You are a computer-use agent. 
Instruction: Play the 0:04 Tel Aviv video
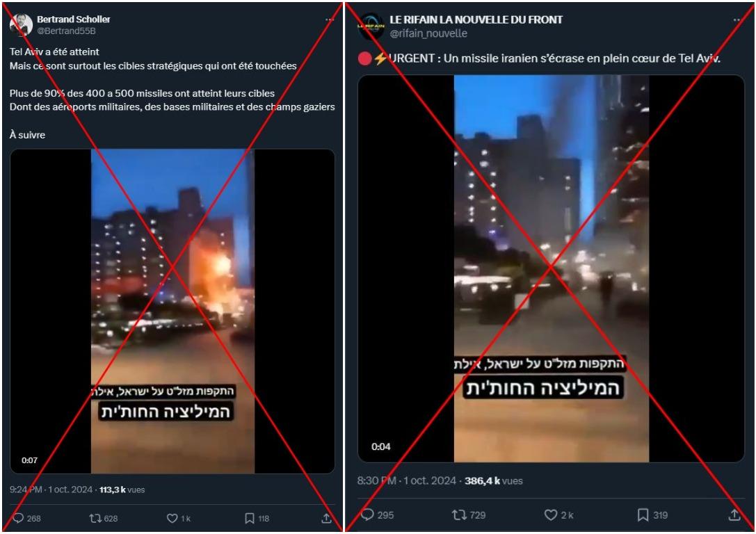(551, 268)
